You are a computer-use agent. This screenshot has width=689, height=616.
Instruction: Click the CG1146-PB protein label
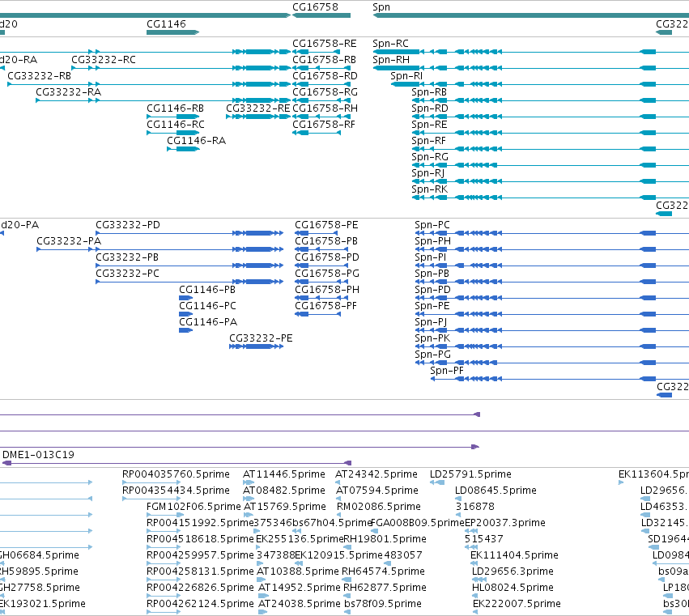coord(207,290)
